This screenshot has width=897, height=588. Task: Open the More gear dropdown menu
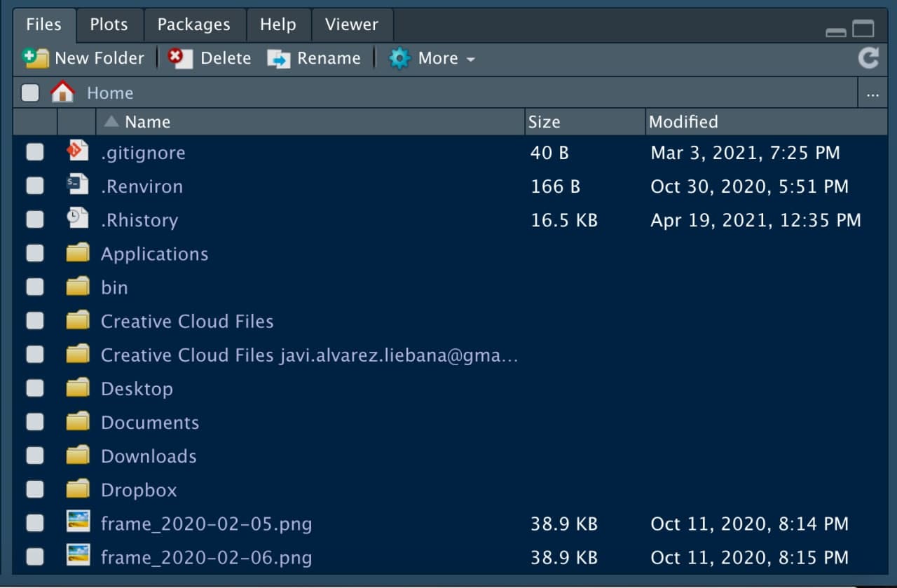tap(432, 58)
